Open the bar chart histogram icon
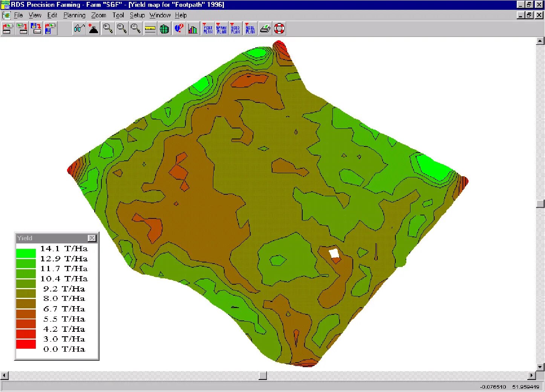 click(x=193, y=29)
